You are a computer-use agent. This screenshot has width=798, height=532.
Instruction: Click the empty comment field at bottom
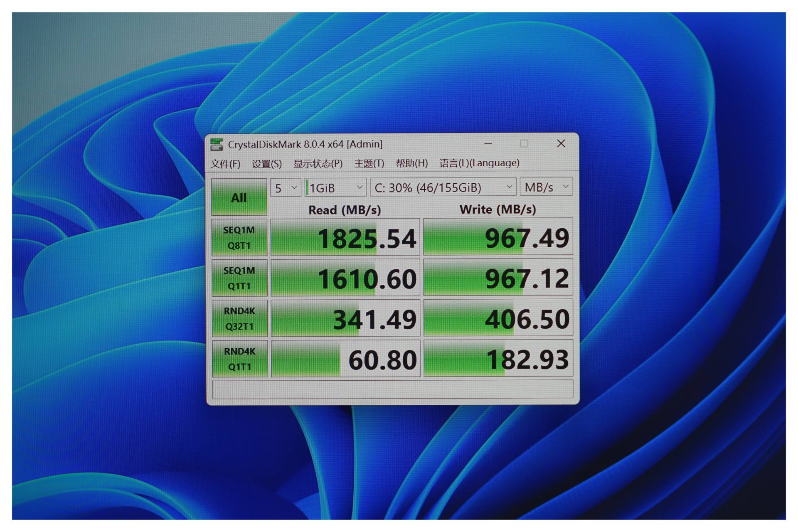[392, 389]
